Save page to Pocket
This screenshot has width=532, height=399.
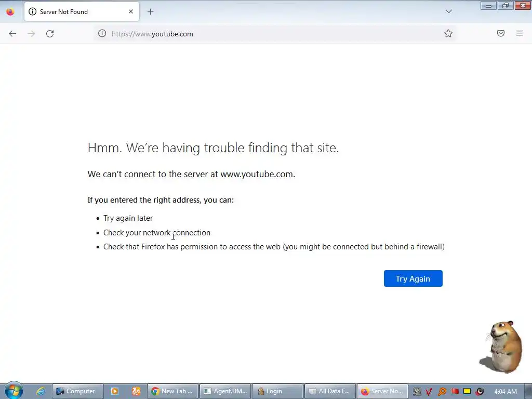click(x=501, y=33)
